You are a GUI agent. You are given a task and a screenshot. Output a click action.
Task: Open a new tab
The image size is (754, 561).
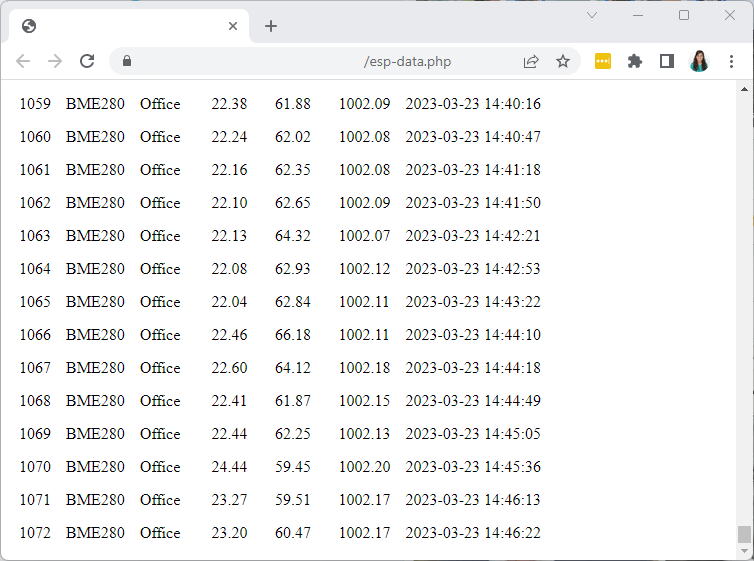pos(271,26)
